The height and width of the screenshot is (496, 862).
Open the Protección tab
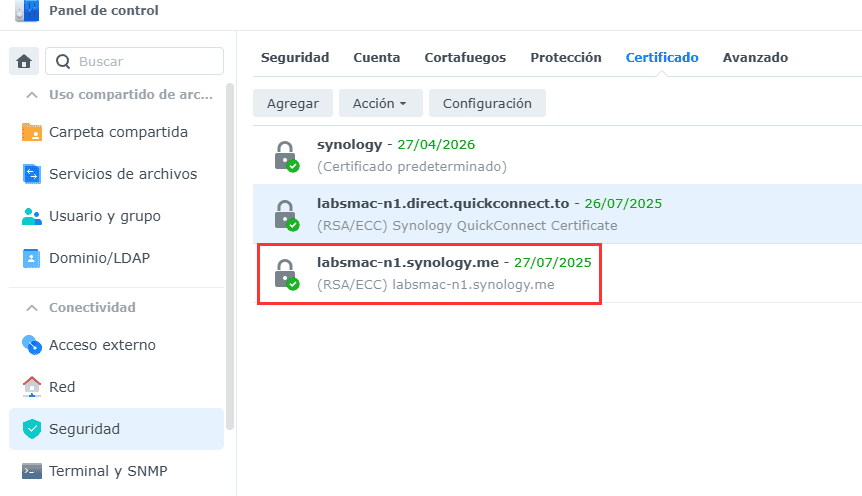pos(566,58)
